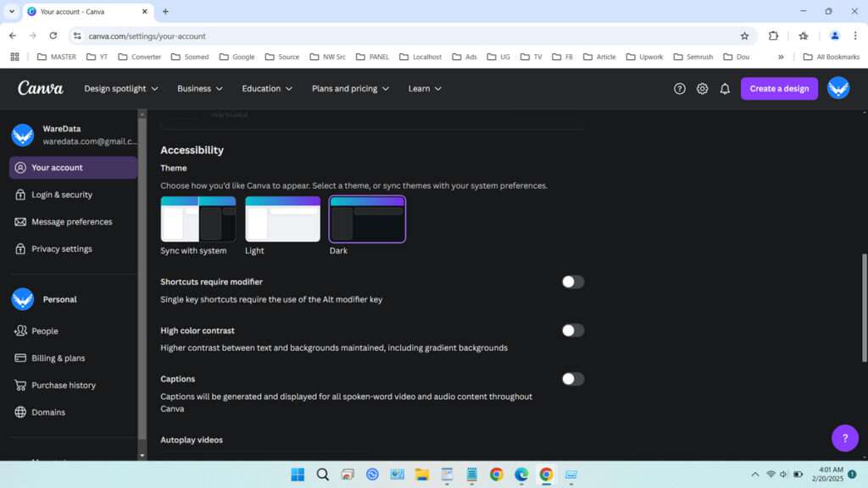
Task: Click the WareData account avatar in sidebar
Action: pos(23,135)
